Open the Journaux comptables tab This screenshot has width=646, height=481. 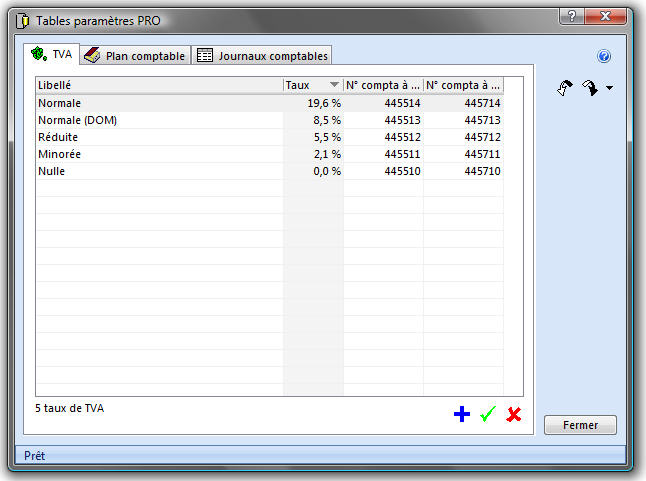click(262, 56)
